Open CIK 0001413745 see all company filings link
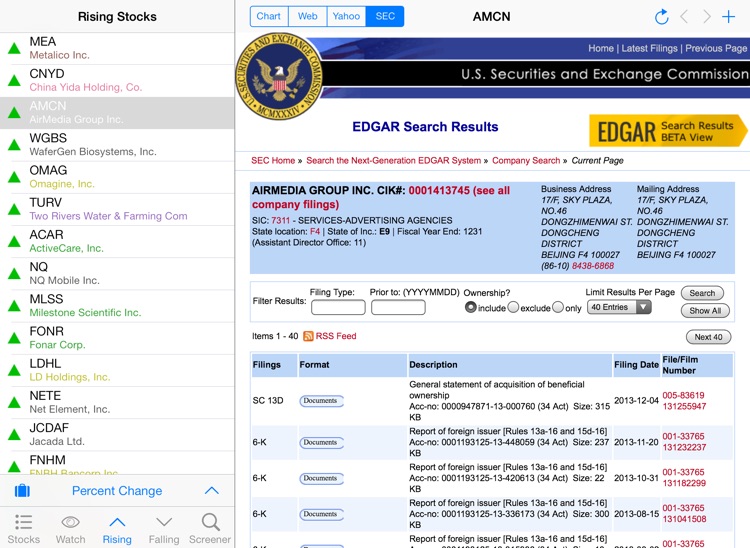 tap(381, 197)
